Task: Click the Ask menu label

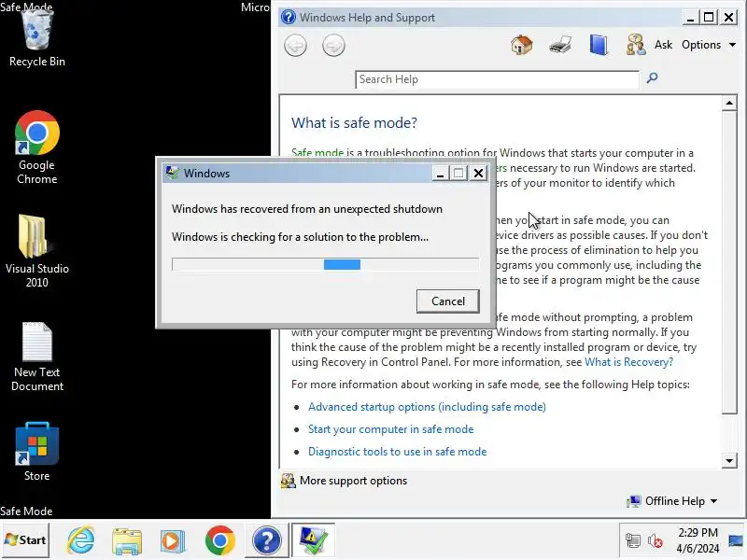Action: click(x=663, y=45)
